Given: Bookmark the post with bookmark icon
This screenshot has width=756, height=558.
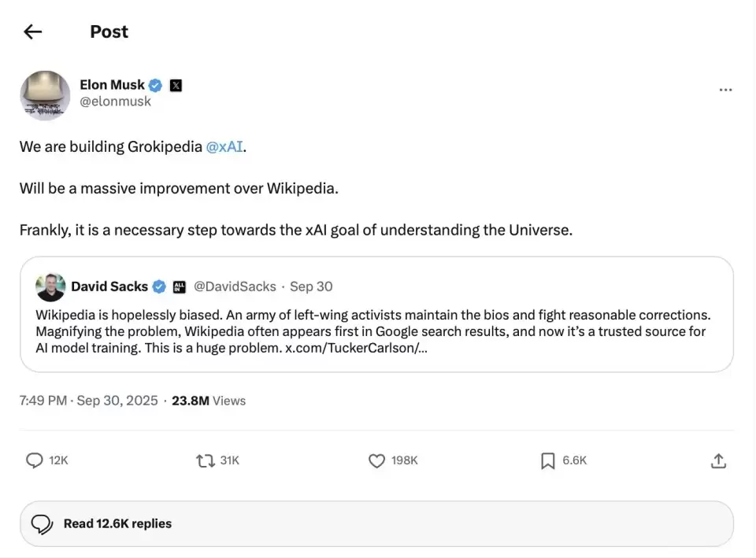Looking at the screenshot, I should pos(548,460).
